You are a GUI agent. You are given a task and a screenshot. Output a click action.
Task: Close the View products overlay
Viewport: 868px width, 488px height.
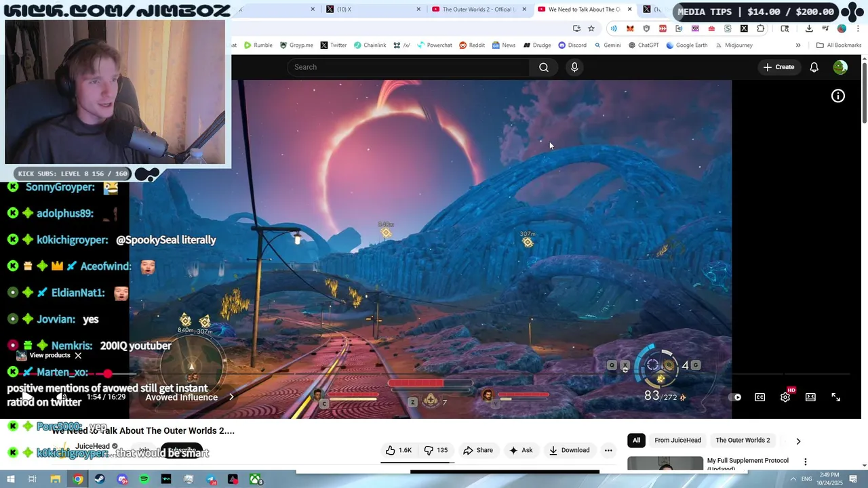pyautogui.click(x=78, y=355)
